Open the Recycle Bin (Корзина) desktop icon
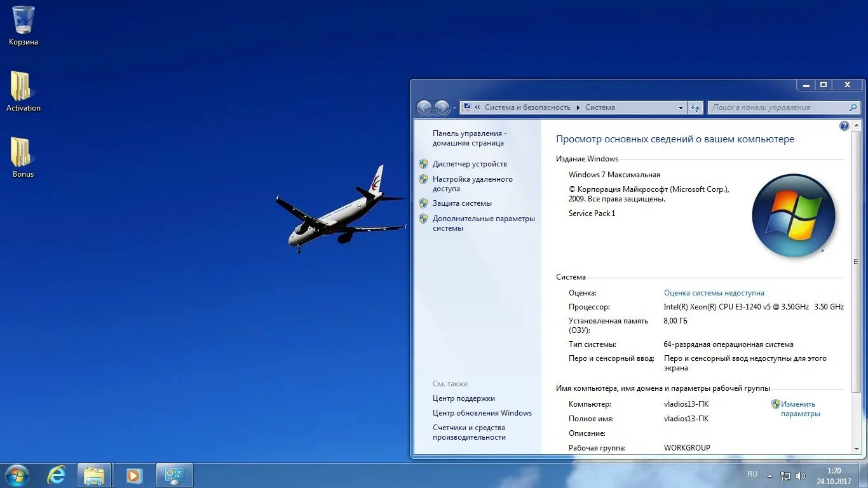Viewport: 868px width, 488px height. pyautogui.click(x=23, y=25)
